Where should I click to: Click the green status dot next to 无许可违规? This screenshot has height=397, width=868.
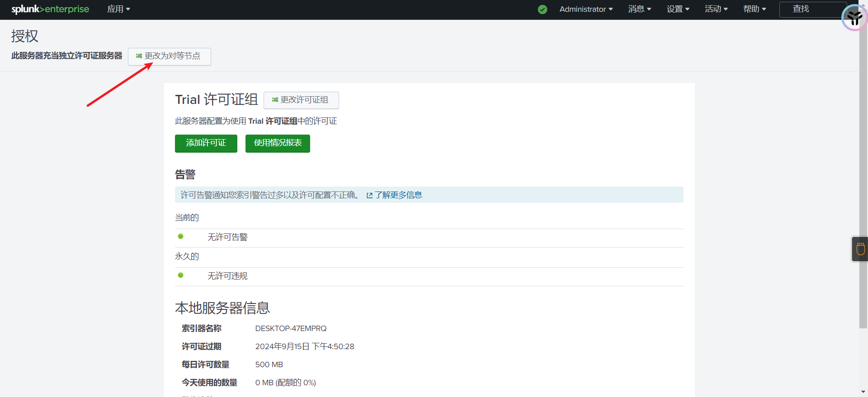181,275
